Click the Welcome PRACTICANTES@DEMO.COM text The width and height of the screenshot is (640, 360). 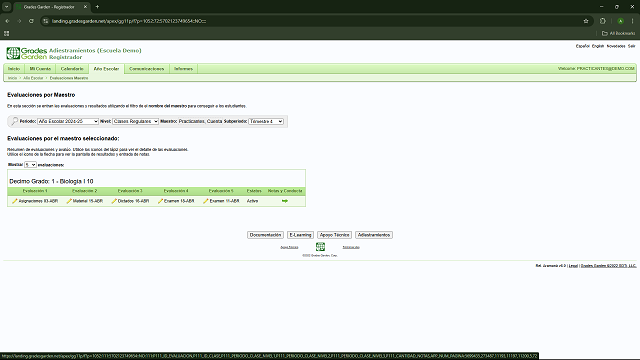click(x=596, y=69)
